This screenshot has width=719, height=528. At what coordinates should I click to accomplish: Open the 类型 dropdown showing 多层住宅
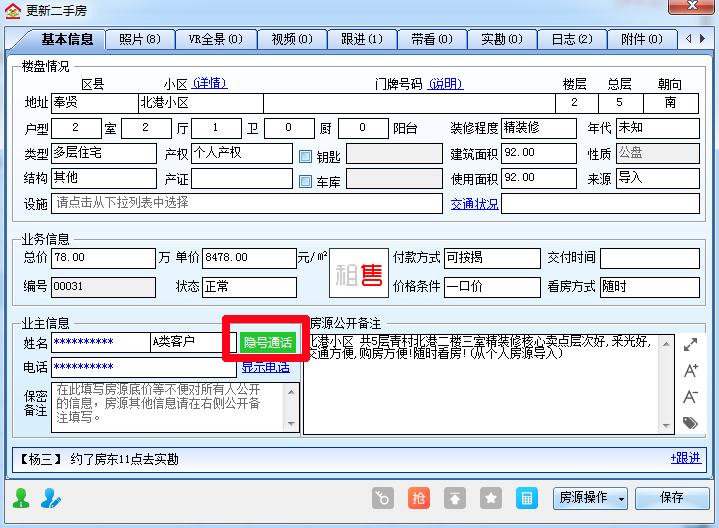point(104,153)
